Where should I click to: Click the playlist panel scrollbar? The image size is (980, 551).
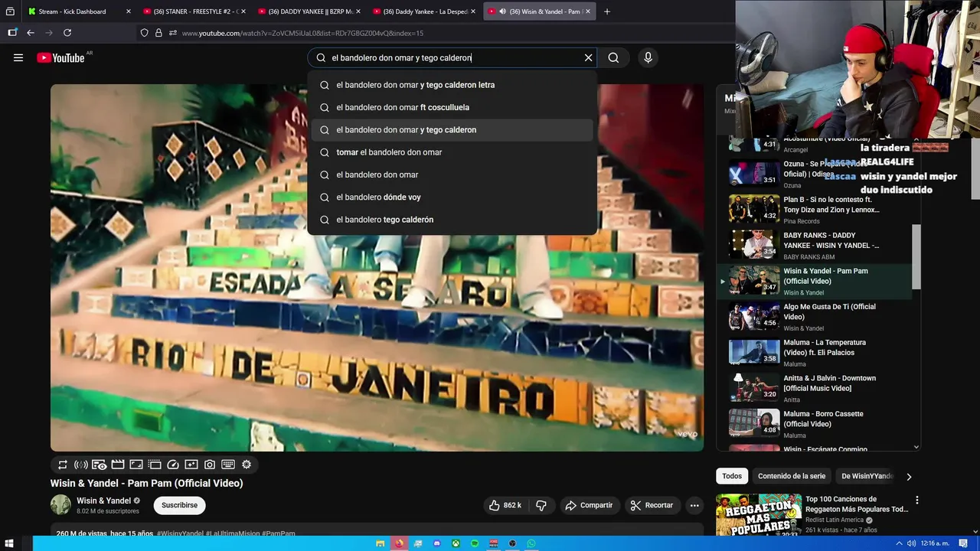click(916, 257)
